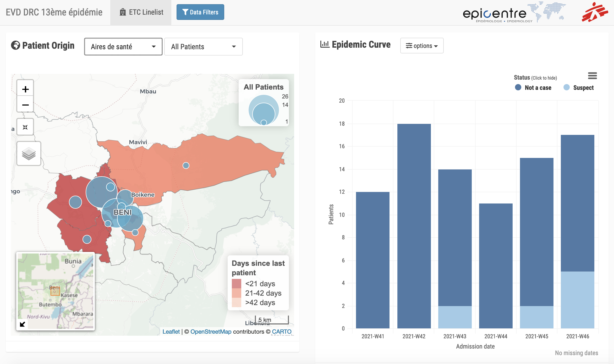Click the Epicentre logo
The image size is (614, 364).
click(514, 12)
